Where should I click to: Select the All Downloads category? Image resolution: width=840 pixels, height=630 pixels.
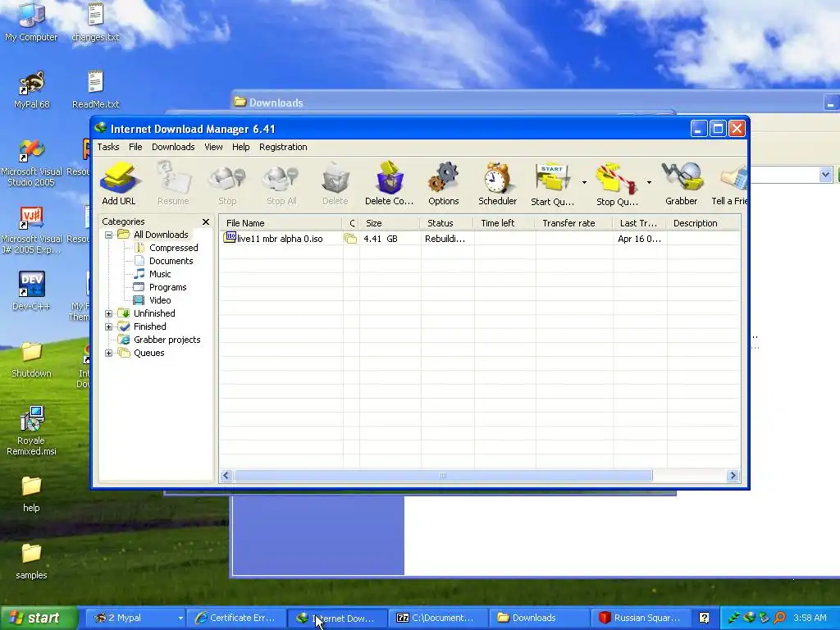click(x=161, y=235)
